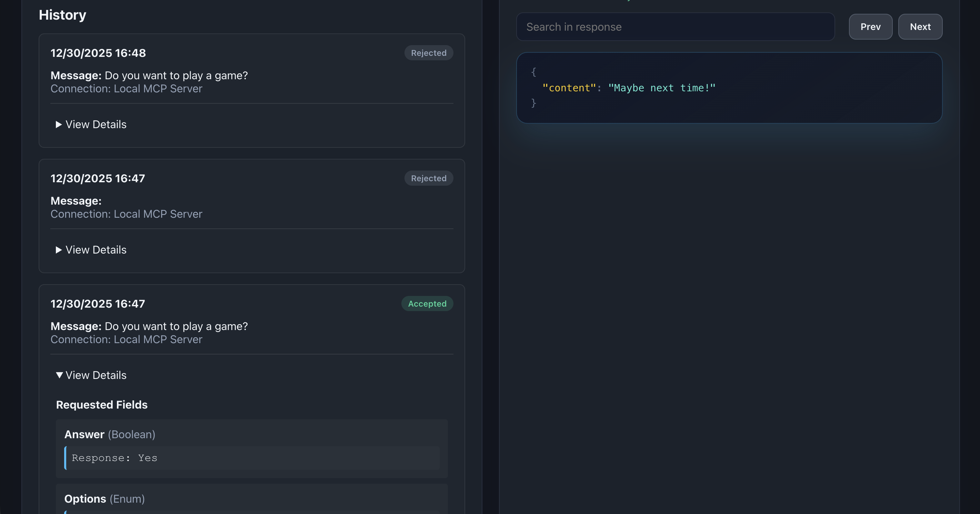Click the Search in response field
The height and width of the screenshot is (514, 980).
coord(675,27)
